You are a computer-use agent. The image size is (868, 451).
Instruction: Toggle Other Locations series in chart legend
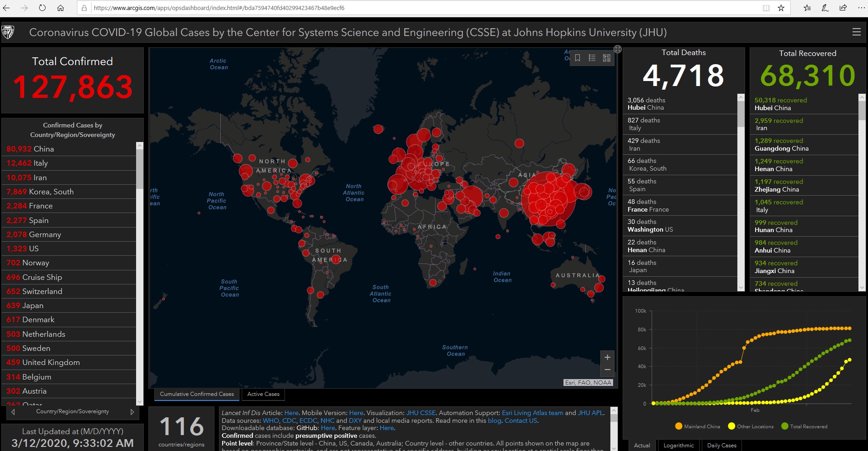751,426
